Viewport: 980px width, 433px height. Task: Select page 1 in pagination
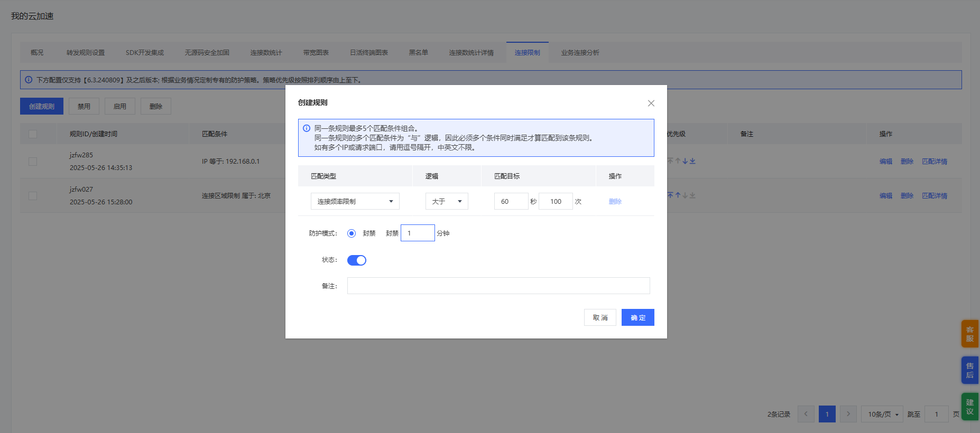click(827, 414)
